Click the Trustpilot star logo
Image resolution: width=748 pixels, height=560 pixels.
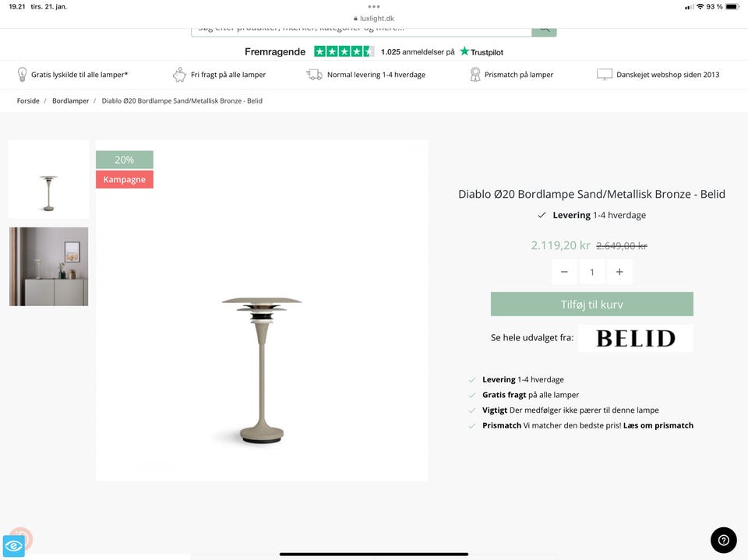point(463,51)
